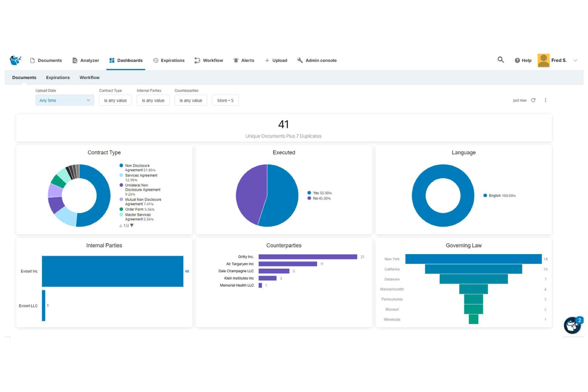Open the global search magnifier
This screenshot has height=392, width=588.
click(500, 60)
